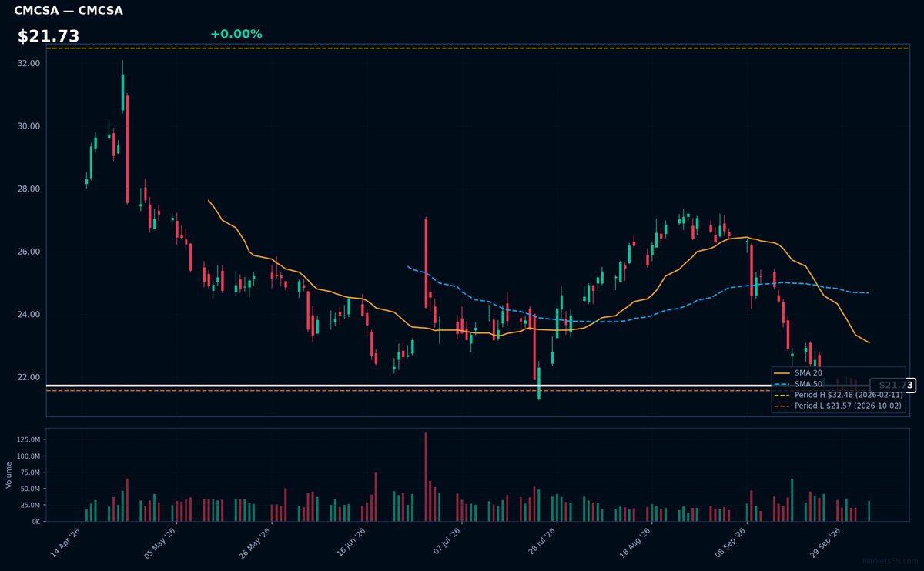Screen dimensions: 924x571
Task: Click the Volume axis title
Action: click(x=9, y=475)
